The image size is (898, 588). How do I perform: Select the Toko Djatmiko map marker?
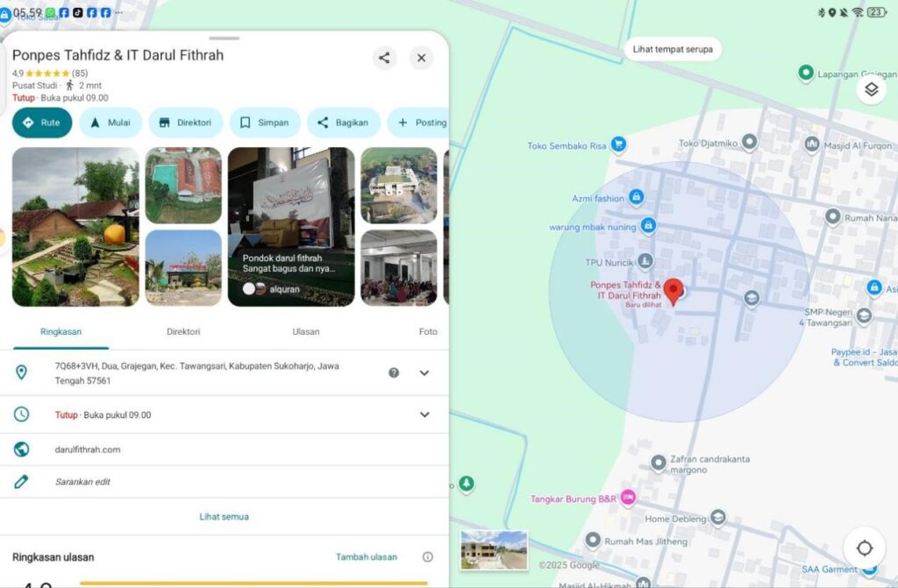click(x=749, y=141)
